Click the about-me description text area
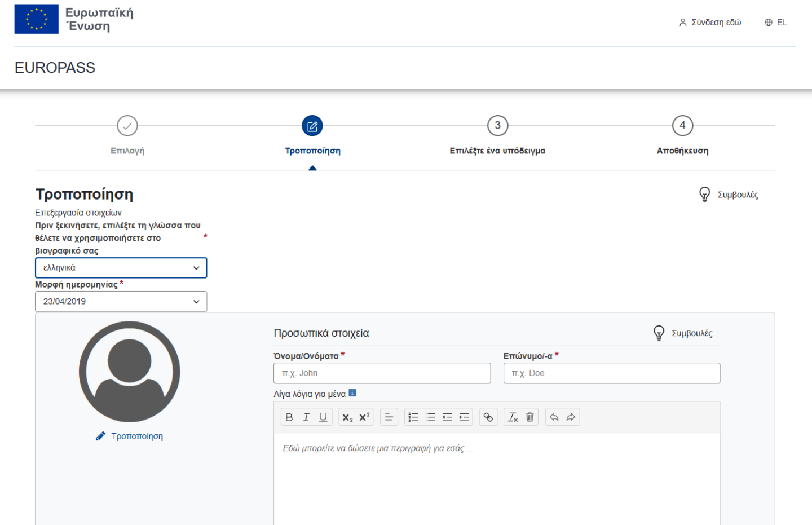 [497, 479]
